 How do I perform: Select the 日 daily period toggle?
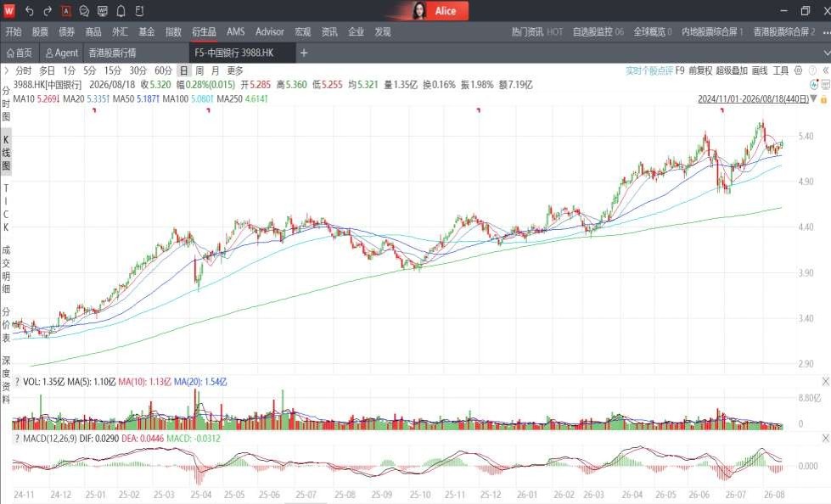(x=183, y=70)
